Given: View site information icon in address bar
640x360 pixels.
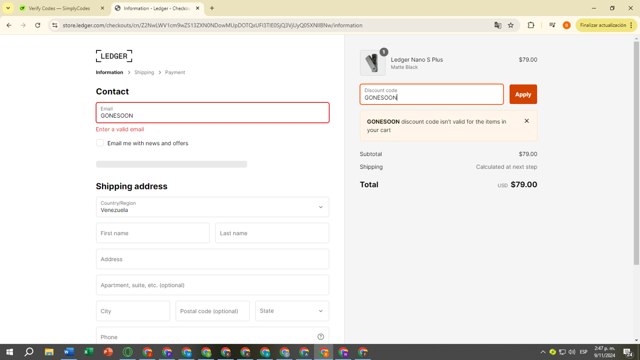Looking at the screenshot, I should 55,25.
